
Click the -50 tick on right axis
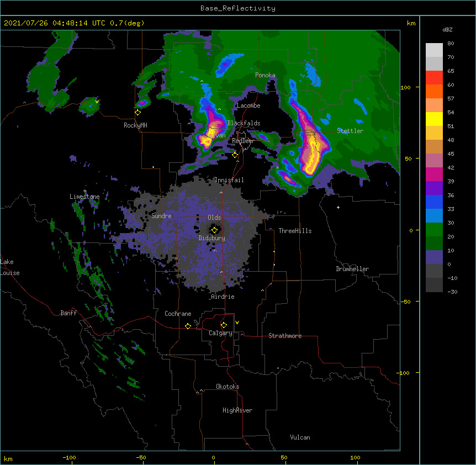point(405,302)
